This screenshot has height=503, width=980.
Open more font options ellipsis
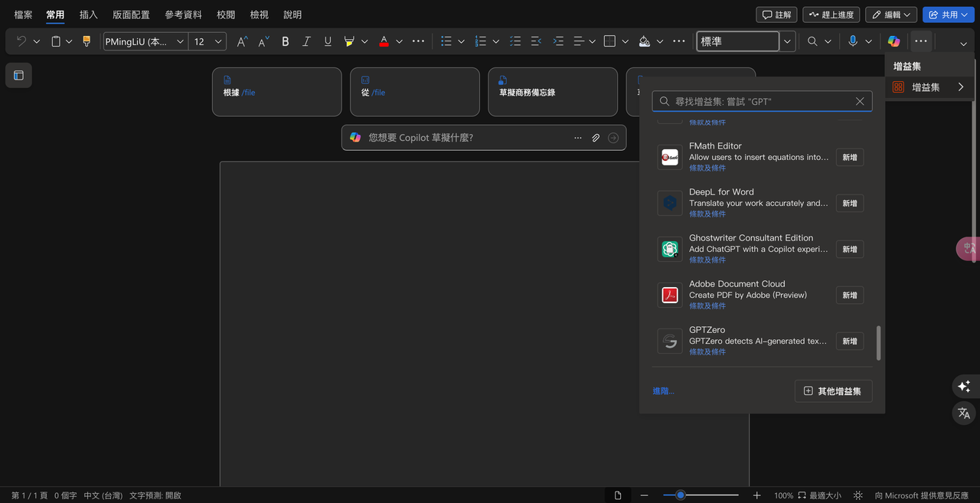tap(418, 41)
